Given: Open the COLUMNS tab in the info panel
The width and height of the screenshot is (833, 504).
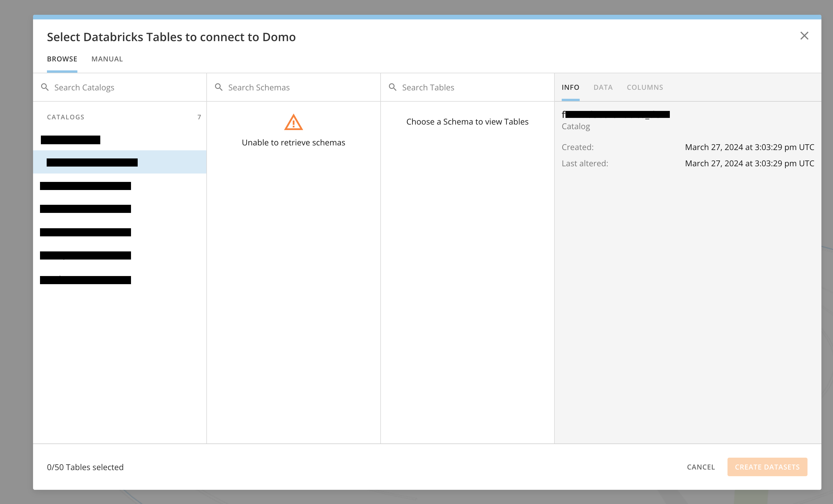Looking at the screenshot, I should 645,87.
